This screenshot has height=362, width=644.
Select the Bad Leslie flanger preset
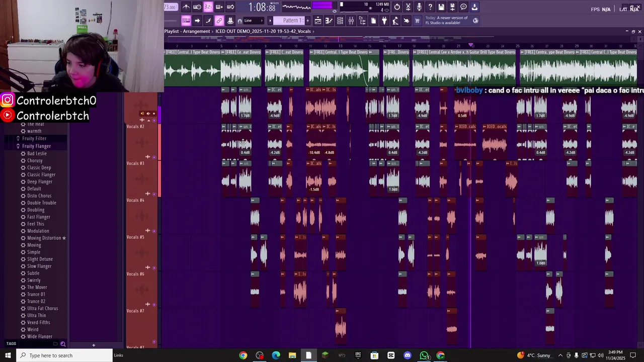pos(37,153)
